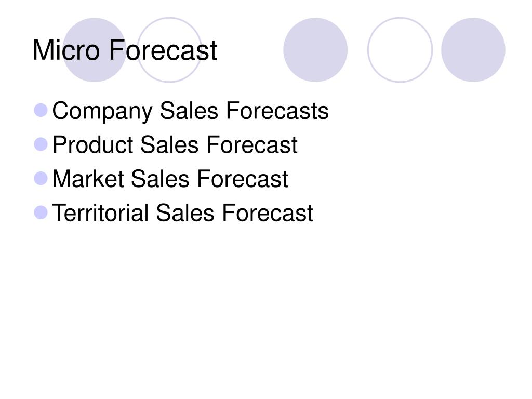The image size is (532, 399).
Task: Click the bullet icon beside Market Sales Forecast
Action: pyautogui.click(x=41, y=179)
